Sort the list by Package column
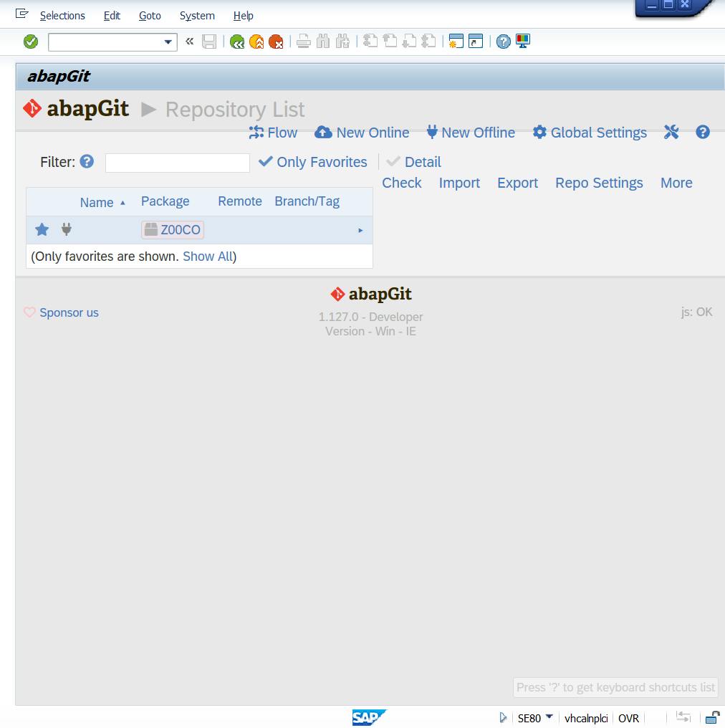Screen dimensions: 725x728 165,201
